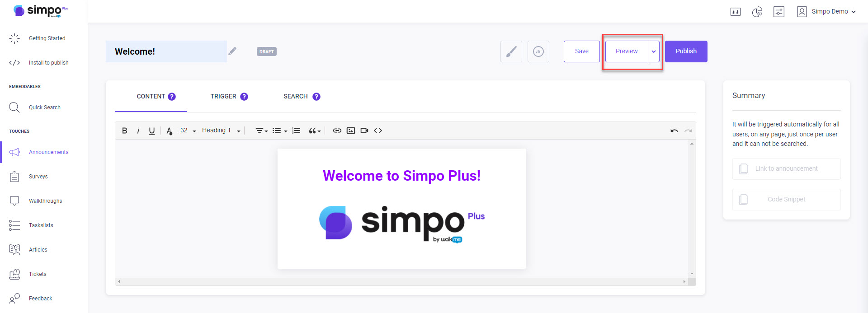Click the undo arrow icon
Image resolution: width=868 pixels, height=313 pixels.
tap(675, 131)
